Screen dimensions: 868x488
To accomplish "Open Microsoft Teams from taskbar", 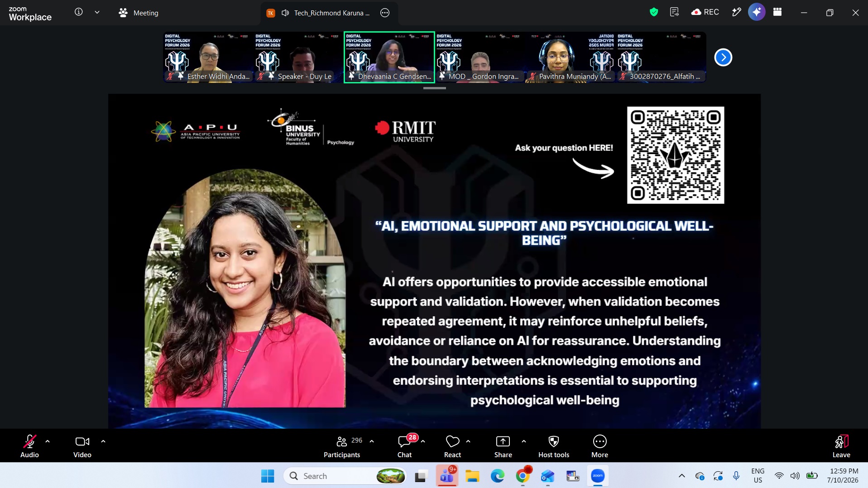I will (447, 476).
